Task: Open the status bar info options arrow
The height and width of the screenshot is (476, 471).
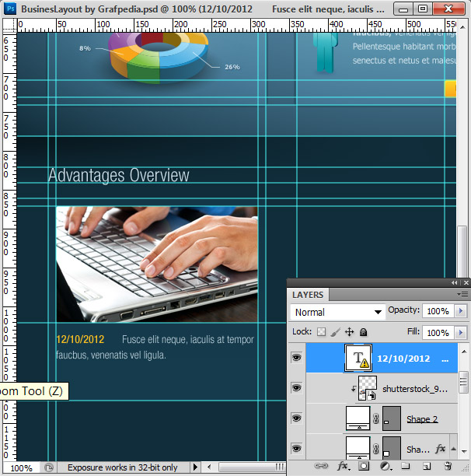Action: 195,467
